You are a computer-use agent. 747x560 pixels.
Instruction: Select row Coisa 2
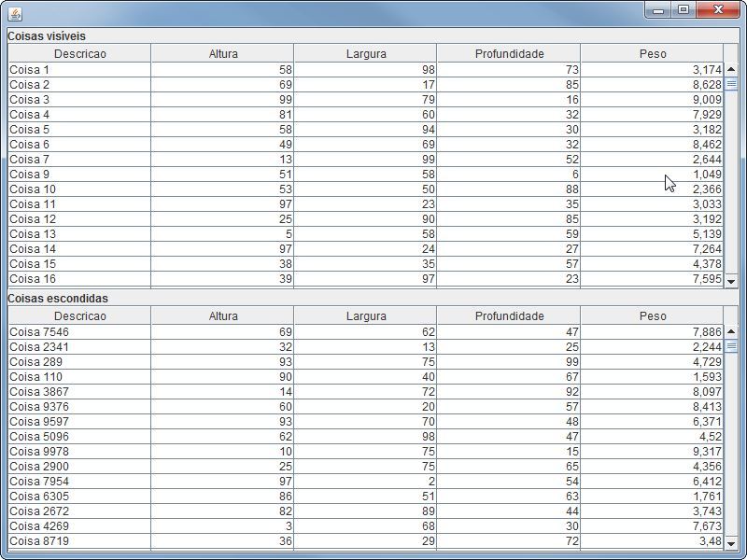pos(366,84)
